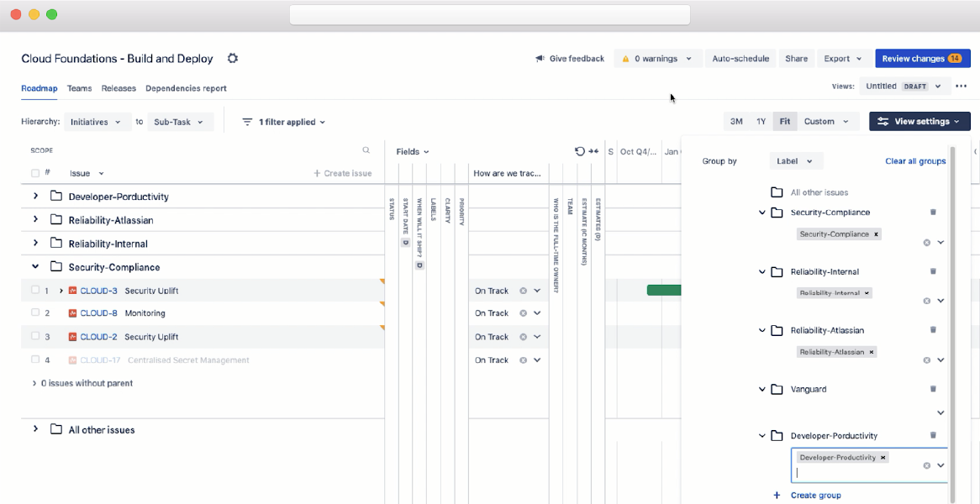
Task: Open the Fields dropdown
Action: [412, 151]
